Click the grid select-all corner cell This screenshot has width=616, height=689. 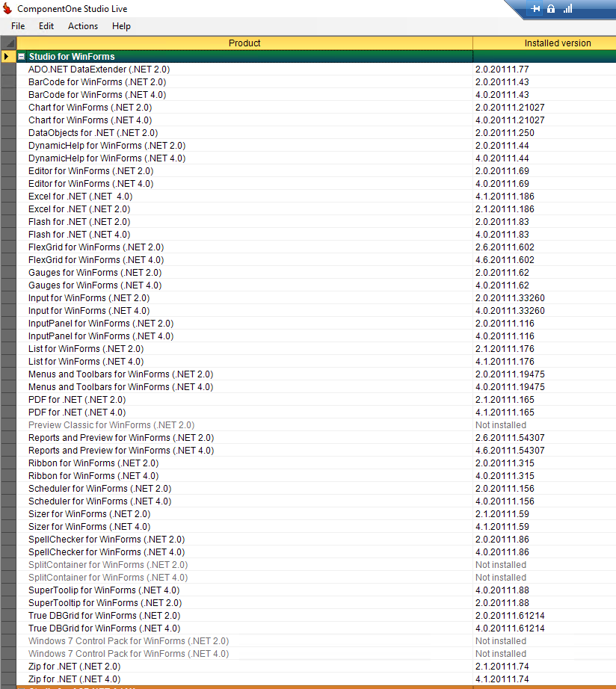coord(8,43)
